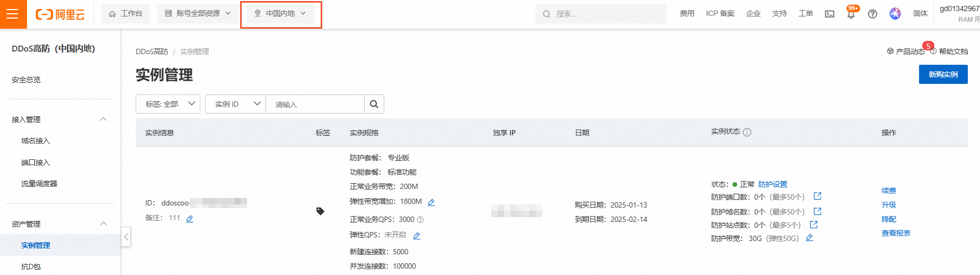Open 帮助文档 help documentation
The width and height of the screenshot is (980, 275).
(949, 51)
